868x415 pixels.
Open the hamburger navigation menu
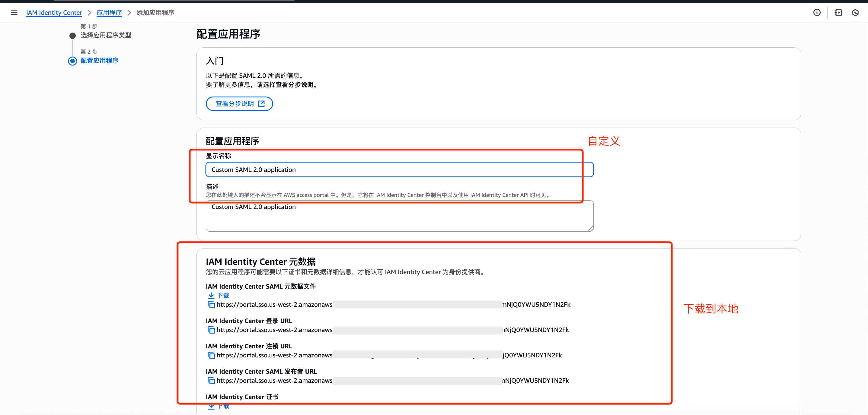pyautogui.click(x=14, y=12)
